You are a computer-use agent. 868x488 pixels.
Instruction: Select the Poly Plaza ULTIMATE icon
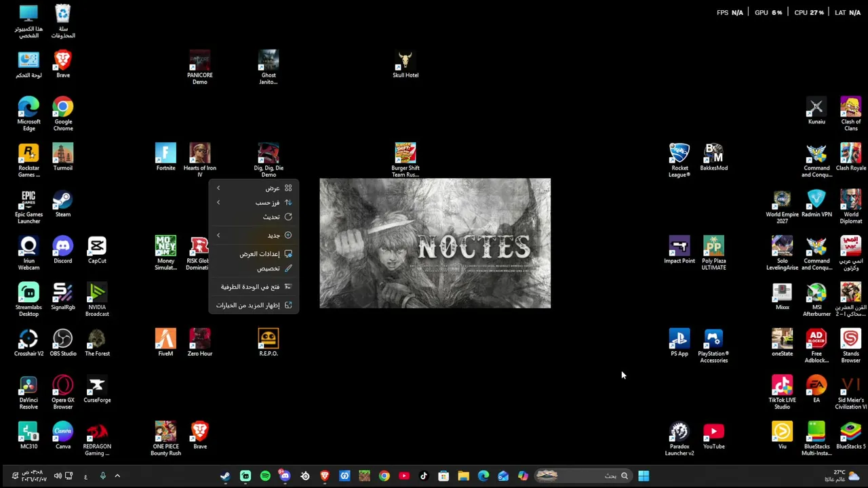click(713, 253)
